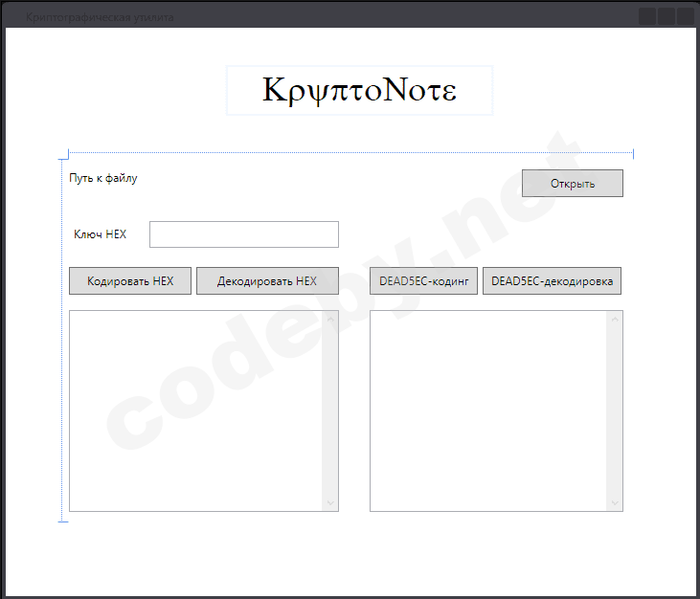This screenshot has height=599, width=700.
Task: Click the Декодировать HEX button
Action: pos(267,281)
